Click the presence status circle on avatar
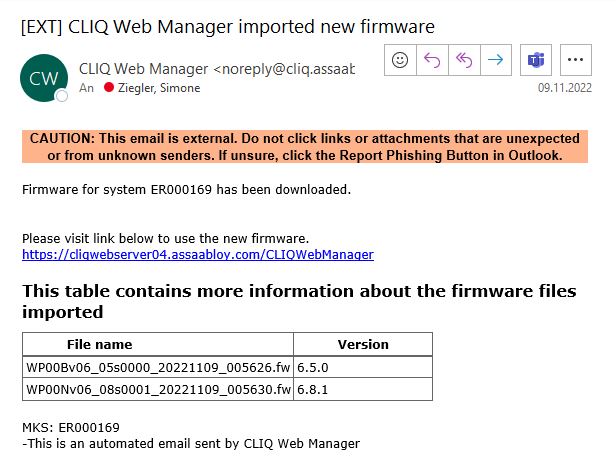This screenshot has width=616, height=473. tap(61, 96)
